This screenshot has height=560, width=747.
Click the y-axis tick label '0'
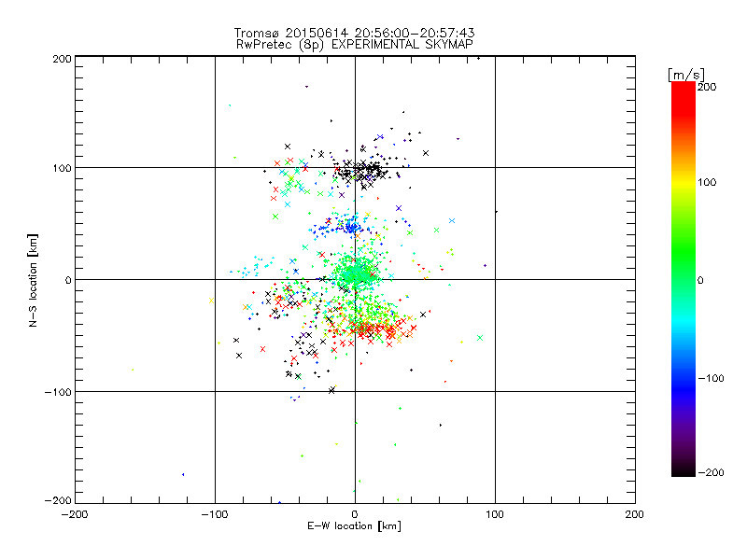tap(68, 281)
